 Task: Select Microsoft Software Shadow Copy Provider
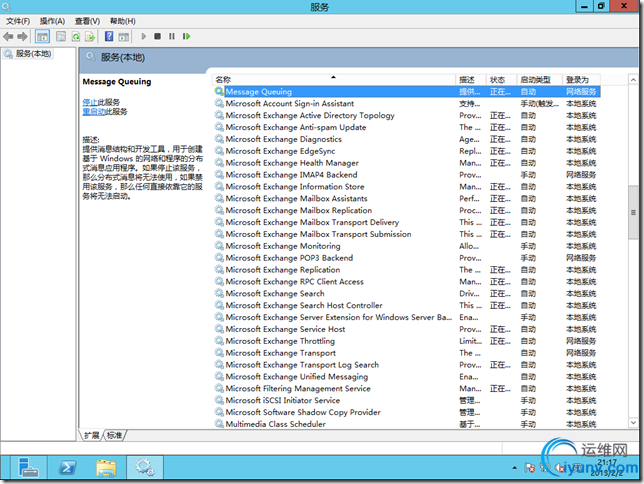pos(407,412)
